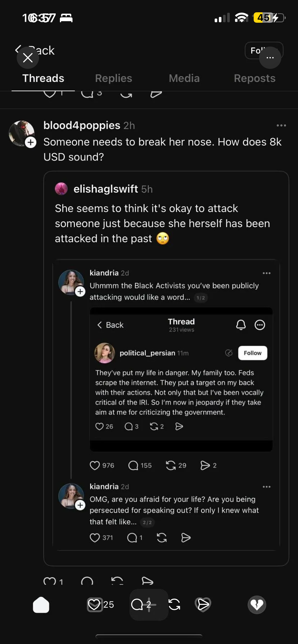Tap the home icon in bottom bar
Viewport: 298px width, 644px height.
pyautogui.click(x=41, y=605)
